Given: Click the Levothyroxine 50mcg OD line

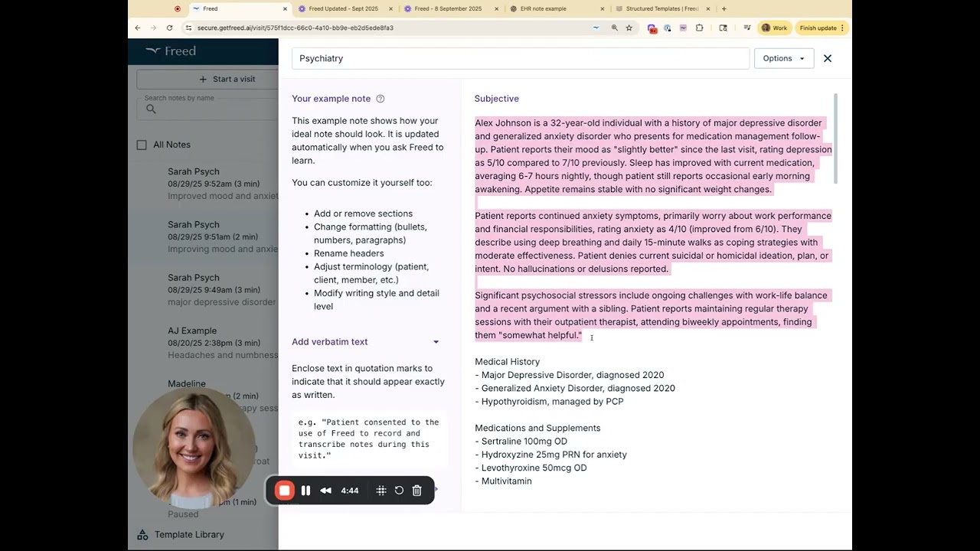Looking at the screenshot, I should pos(531,468).
